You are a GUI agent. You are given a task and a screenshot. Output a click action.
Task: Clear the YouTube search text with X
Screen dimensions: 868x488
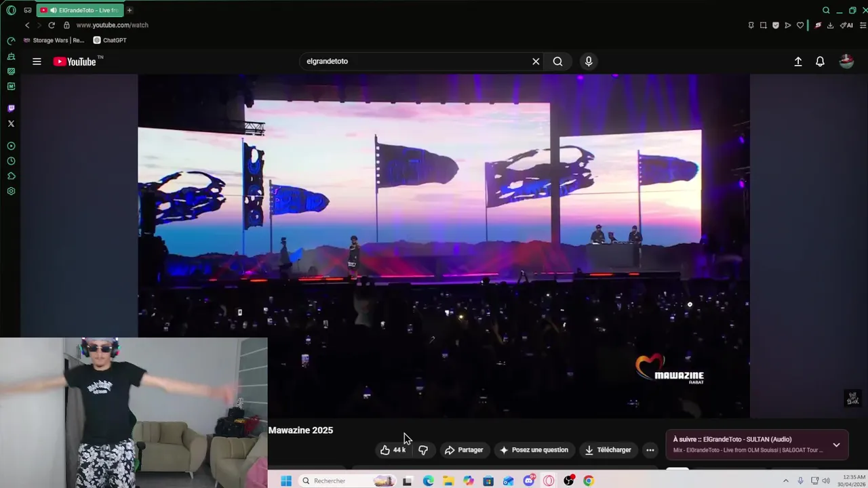[x=536, y=62]
